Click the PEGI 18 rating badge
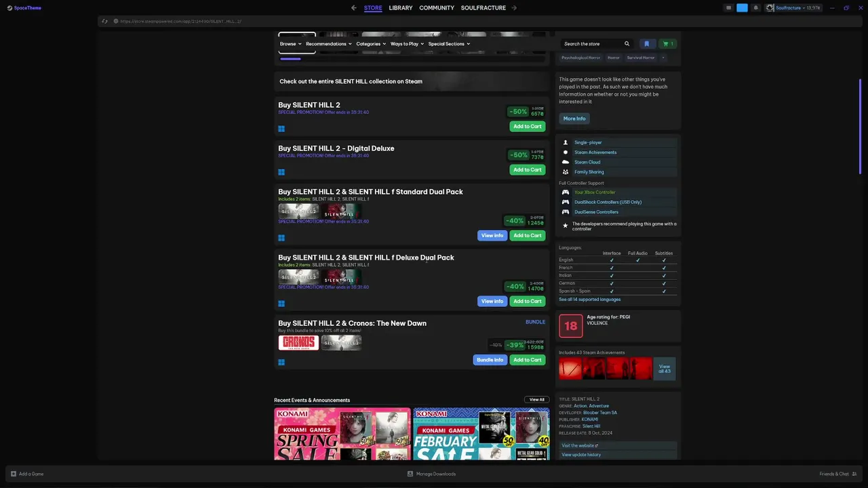Viewport: 868px width, 488px height. coord(571,326)
